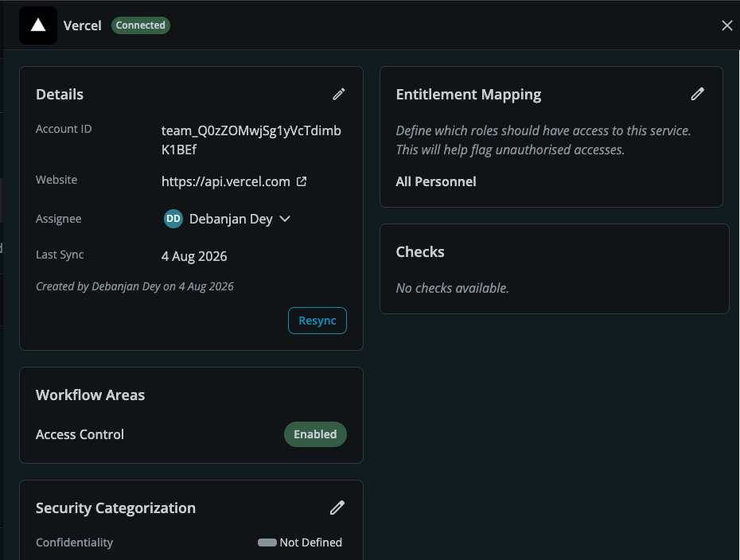The width and height of the screenshot is (740, 560).
Task: Click the Account ID label
Action: (x=64, y=129)
